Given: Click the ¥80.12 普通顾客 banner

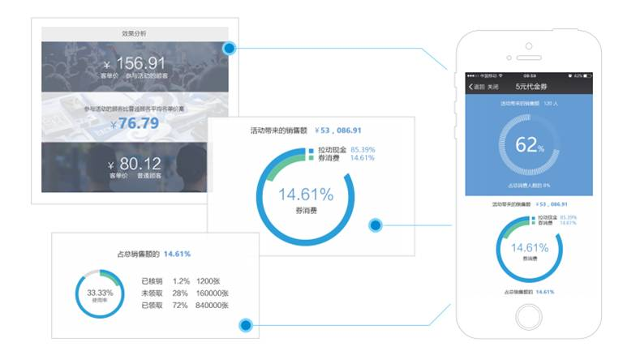Looking at the screenshot, I should pos(124,168).
